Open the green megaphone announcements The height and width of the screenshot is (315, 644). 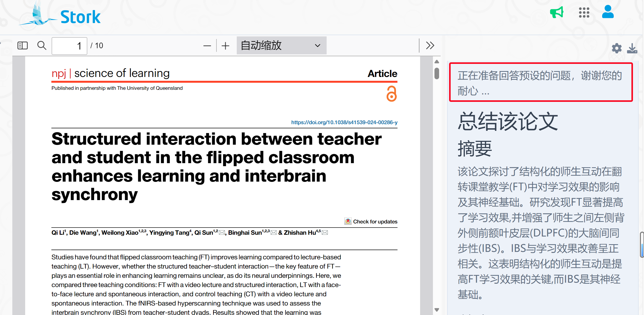click(x=557, y=12)
